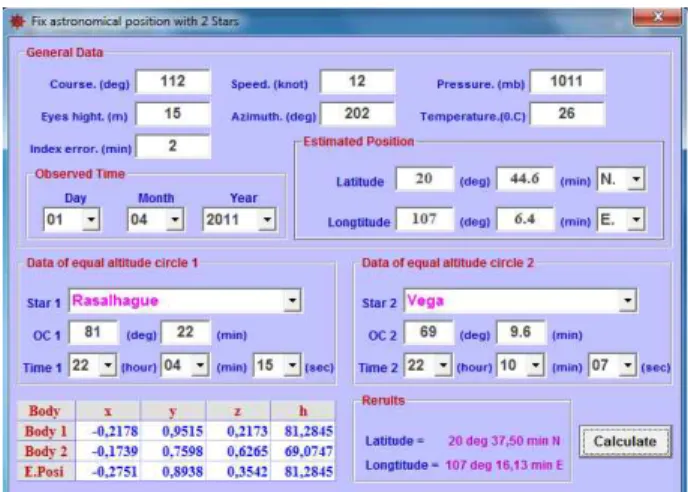Click the Latitude degrees field with 20
This screenshot has height=492, width=688.
click(x=425, y=179)
